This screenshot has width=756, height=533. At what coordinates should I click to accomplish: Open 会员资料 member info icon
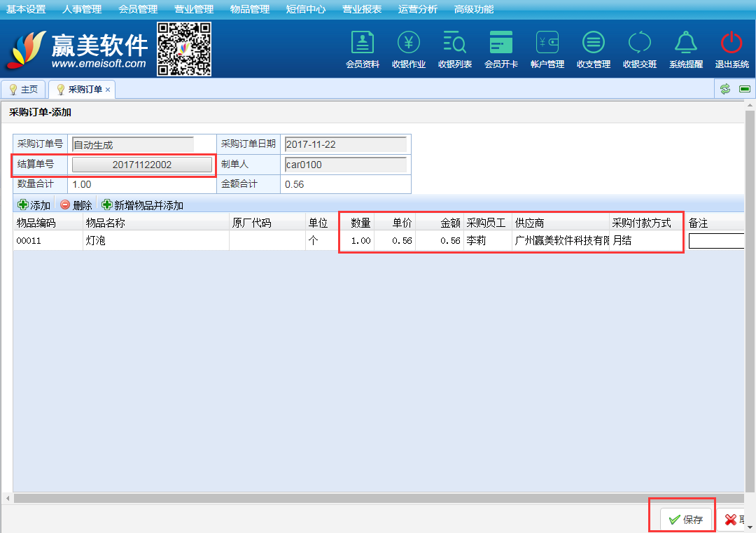tap(362, 43)
